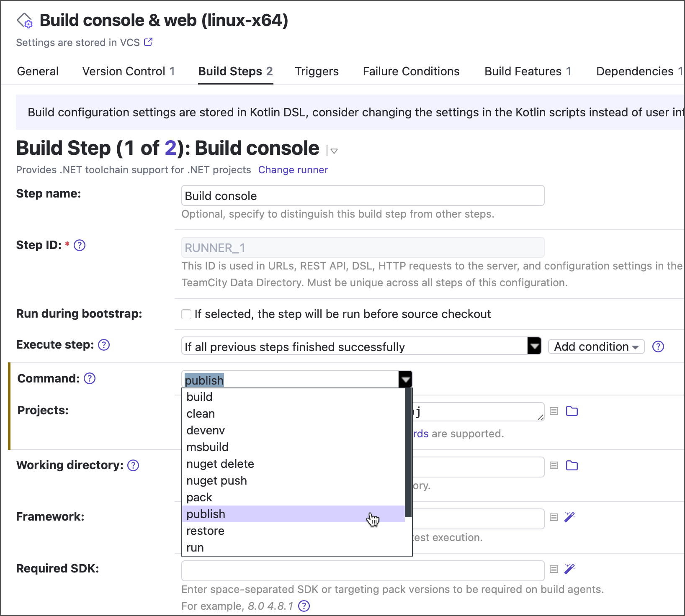Open the Command dropdown arrow
This screenshot has width=685, height=616.
click(405, 379)
